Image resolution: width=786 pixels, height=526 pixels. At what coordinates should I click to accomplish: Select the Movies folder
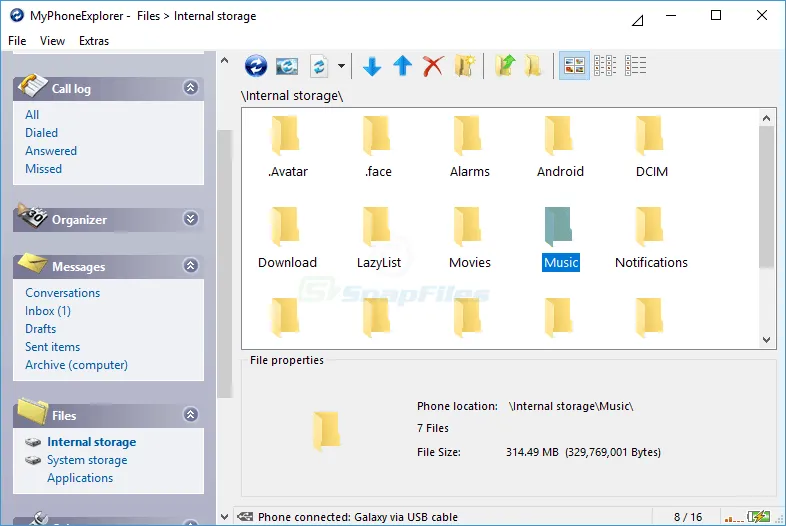click(469, 238)
